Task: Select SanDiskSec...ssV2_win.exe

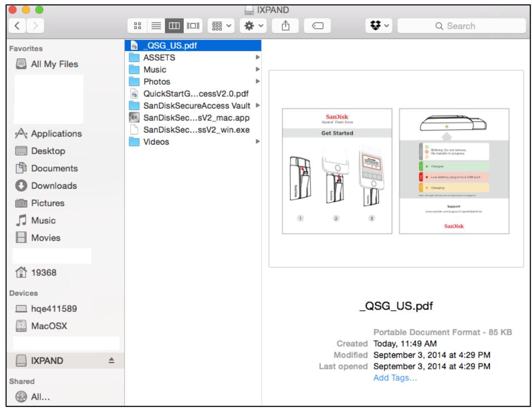Action: click(x=193, y=130)
